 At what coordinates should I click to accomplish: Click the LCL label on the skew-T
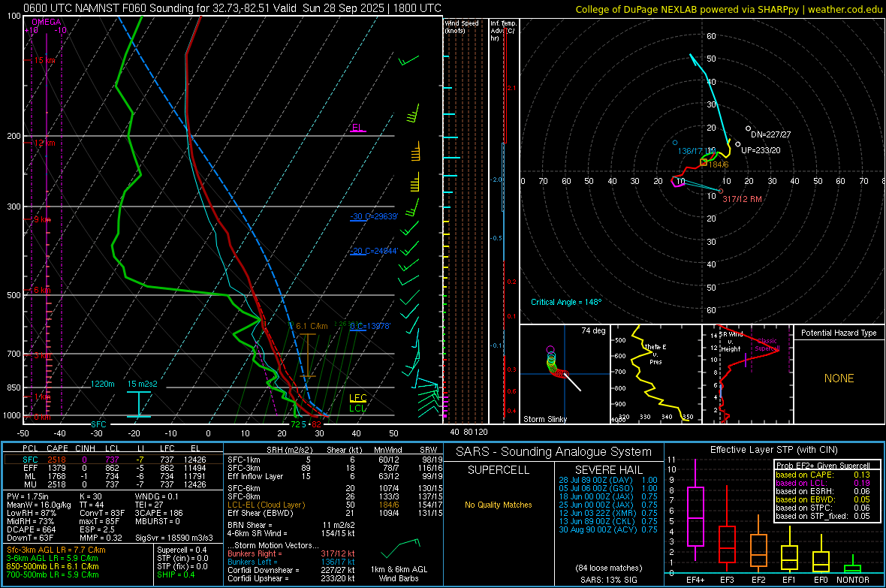tap(357, 408)
